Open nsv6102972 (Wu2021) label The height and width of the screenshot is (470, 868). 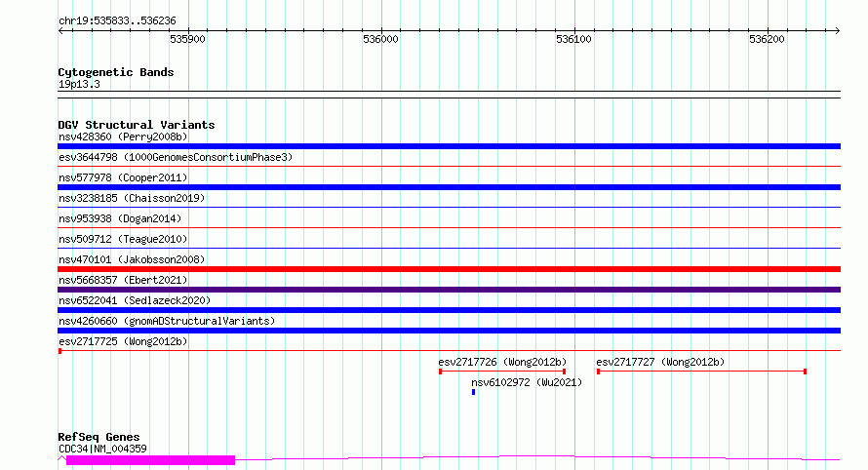(527, 382)
